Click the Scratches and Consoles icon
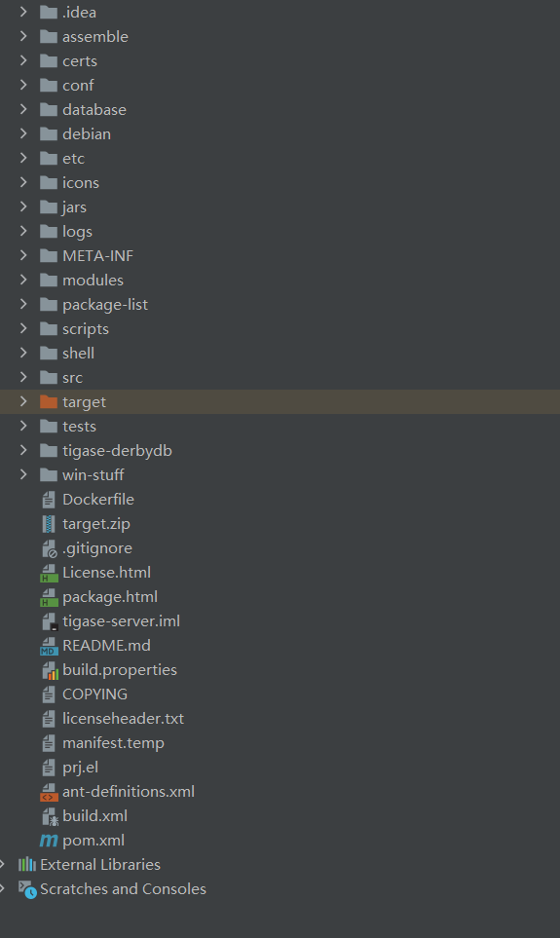The image size is (560, 938). pos(27,889)
